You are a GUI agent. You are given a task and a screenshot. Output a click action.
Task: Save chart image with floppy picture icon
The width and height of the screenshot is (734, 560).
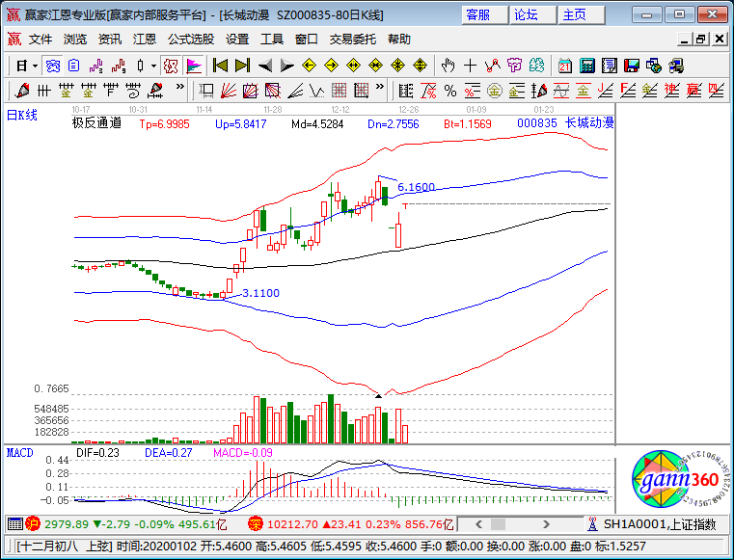[632, 66]
